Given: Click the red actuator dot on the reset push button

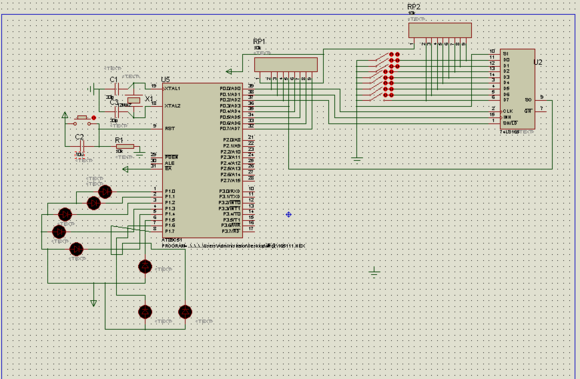Looking at the screenshot, I should click(x=94, y=118).
